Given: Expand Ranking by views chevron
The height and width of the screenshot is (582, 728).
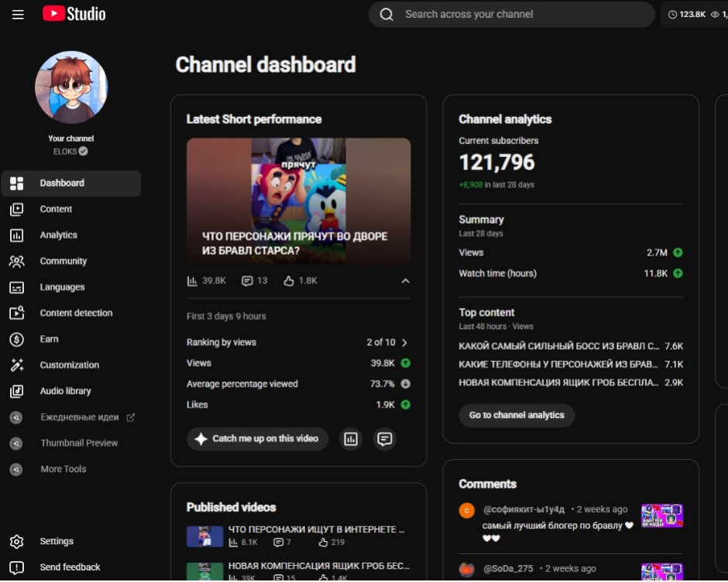Looking at the screenshot, I should point(404,343).
